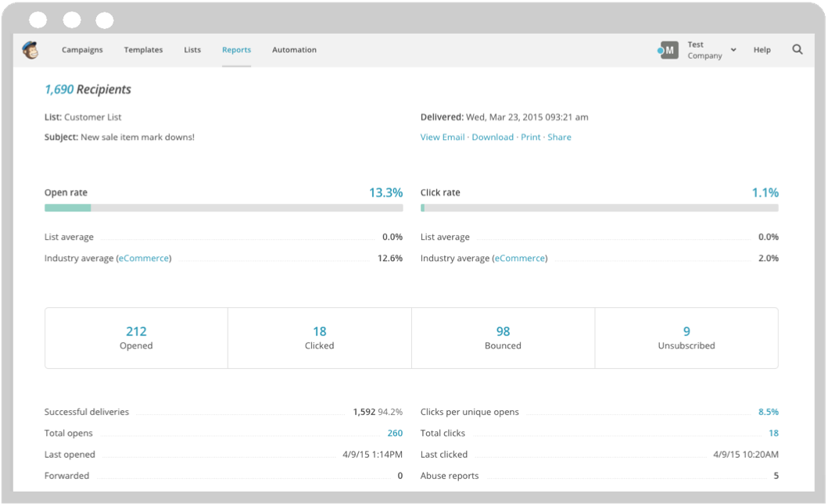Select the Reports tab
The image size is (828, 504).
pos(237,49)
